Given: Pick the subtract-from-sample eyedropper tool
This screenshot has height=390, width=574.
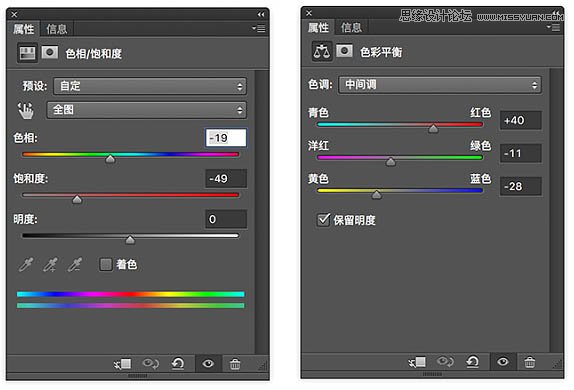Looking at the screenshot, I should [75, 264].
